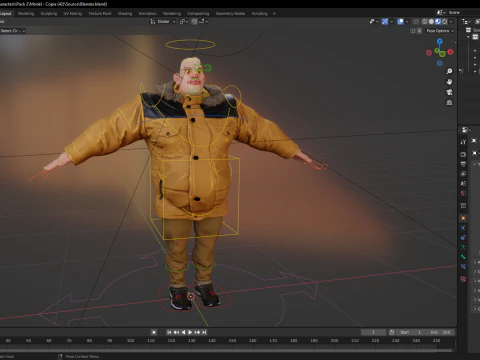Collapse the Scene Collection tree arrow

tap(468, 36)
